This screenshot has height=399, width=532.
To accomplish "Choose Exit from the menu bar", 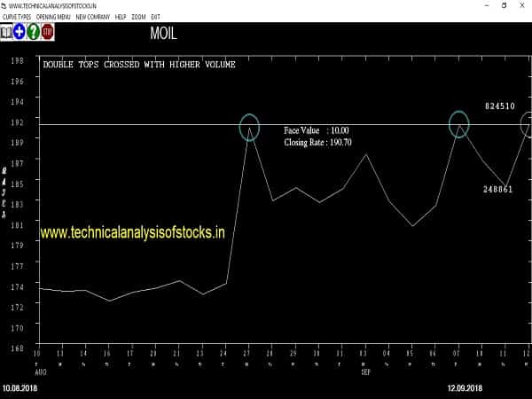I will 156,17.
